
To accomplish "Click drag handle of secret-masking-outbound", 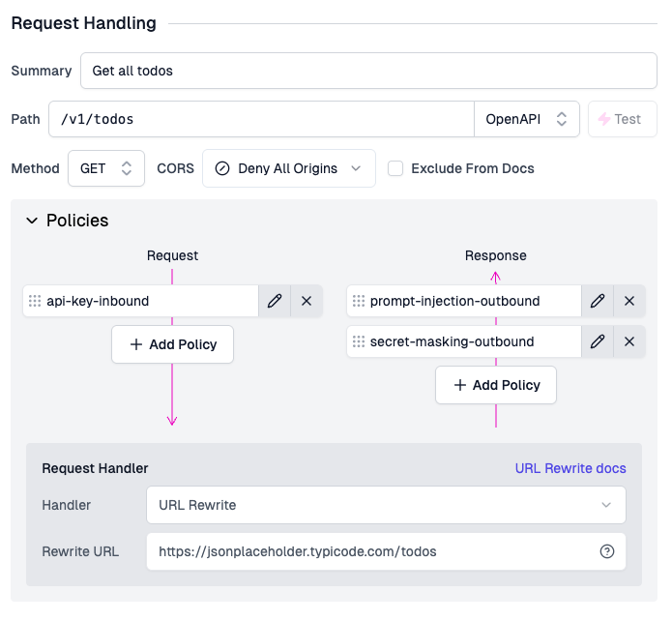I will tap(359, 341).
